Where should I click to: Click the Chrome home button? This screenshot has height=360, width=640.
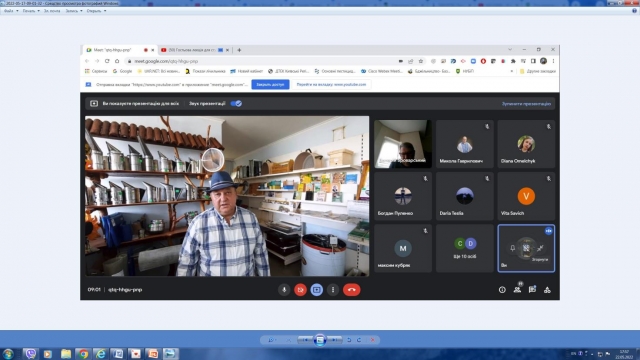(117, 61)
